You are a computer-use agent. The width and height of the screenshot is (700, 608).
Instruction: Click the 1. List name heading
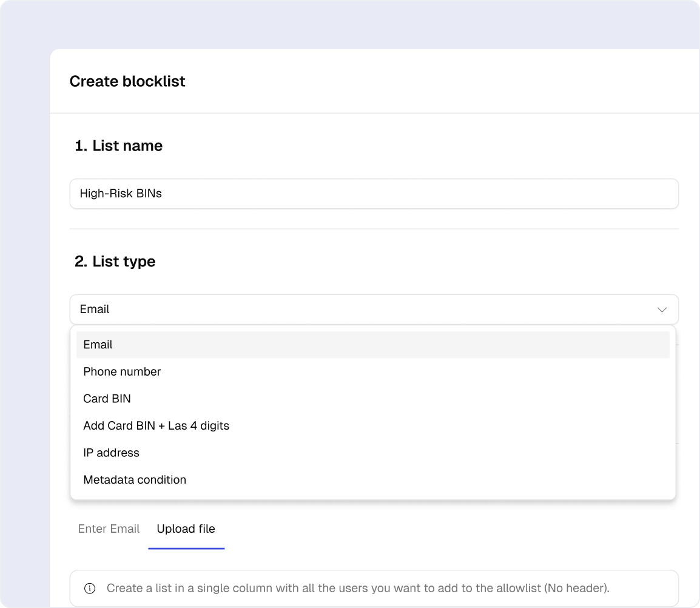coord(118,146)
